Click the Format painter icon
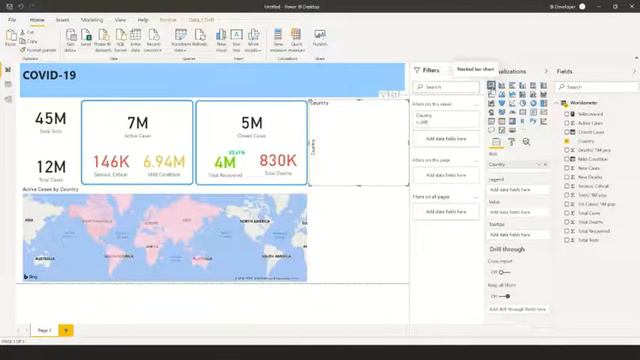This screenshot has width=640, height=360. (x=23, y=50)
